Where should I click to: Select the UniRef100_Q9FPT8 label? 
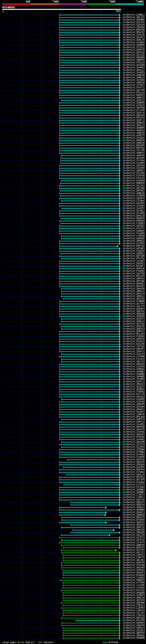click(x=134, y=50)
